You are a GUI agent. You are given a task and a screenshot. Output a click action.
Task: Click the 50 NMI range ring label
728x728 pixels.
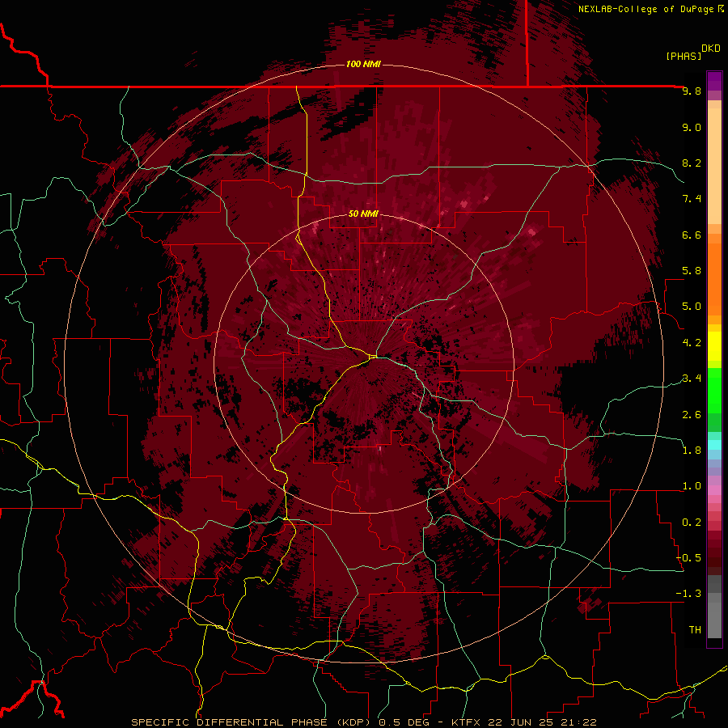click(x=363, y=214)
